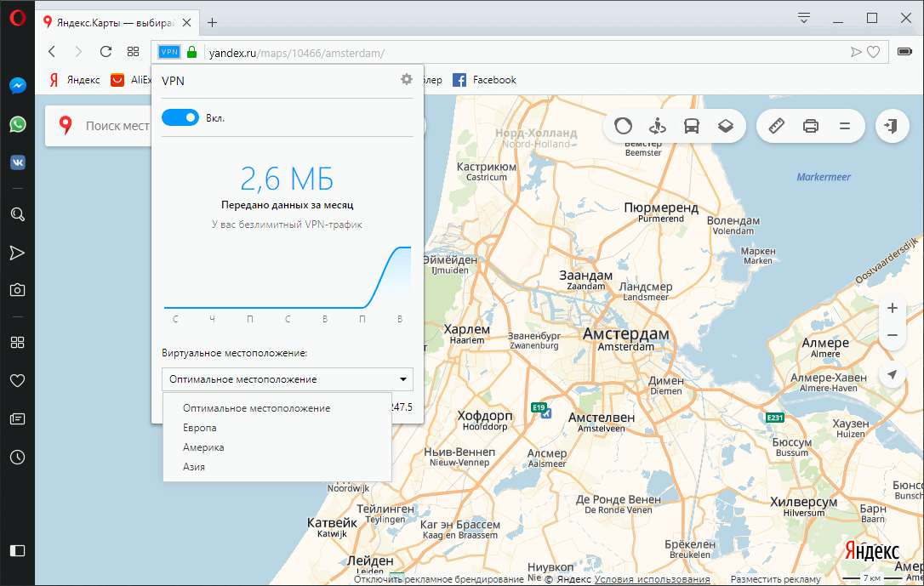Open the Opera main menu
The height and width of the screenshot is (586, 924).
click(x=18, y=18)
